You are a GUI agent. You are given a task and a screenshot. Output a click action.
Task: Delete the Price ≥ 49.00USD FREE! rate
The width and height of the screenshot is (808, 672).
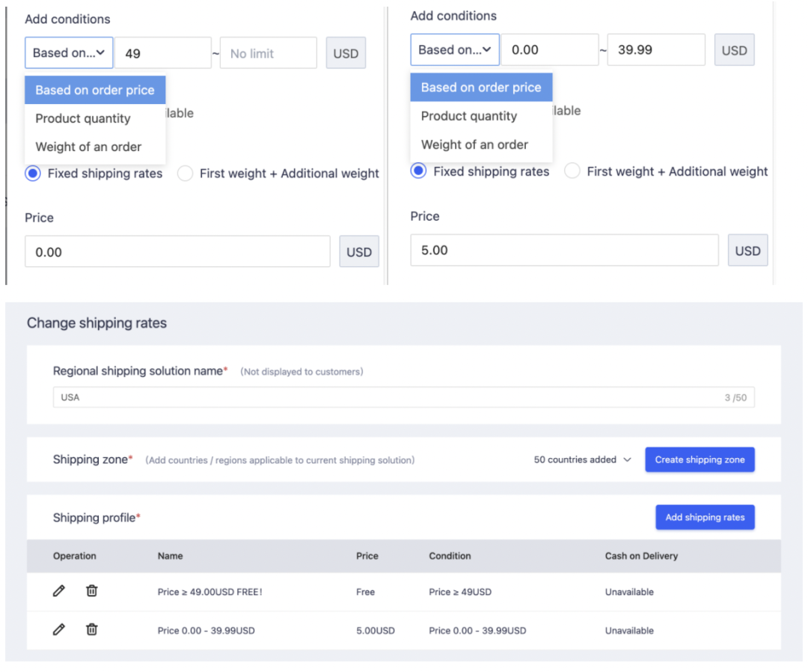[91, 591]
